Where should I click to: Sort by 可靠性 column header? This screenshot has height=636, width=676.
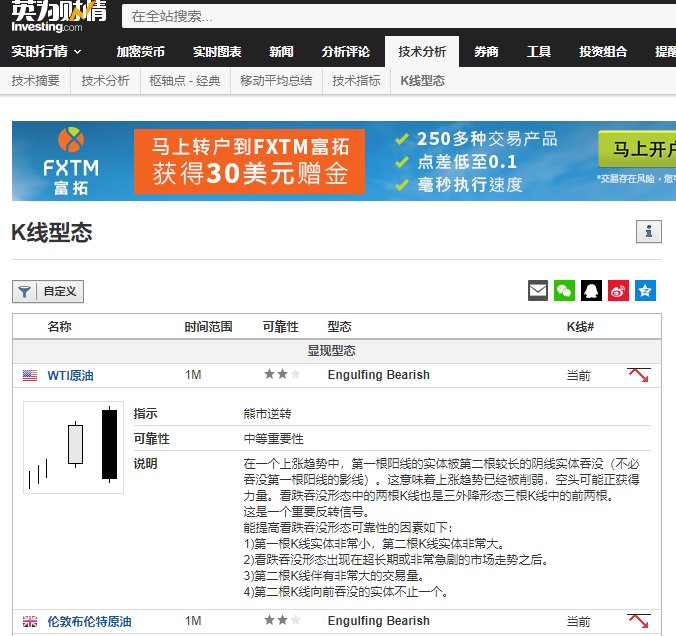281,327
